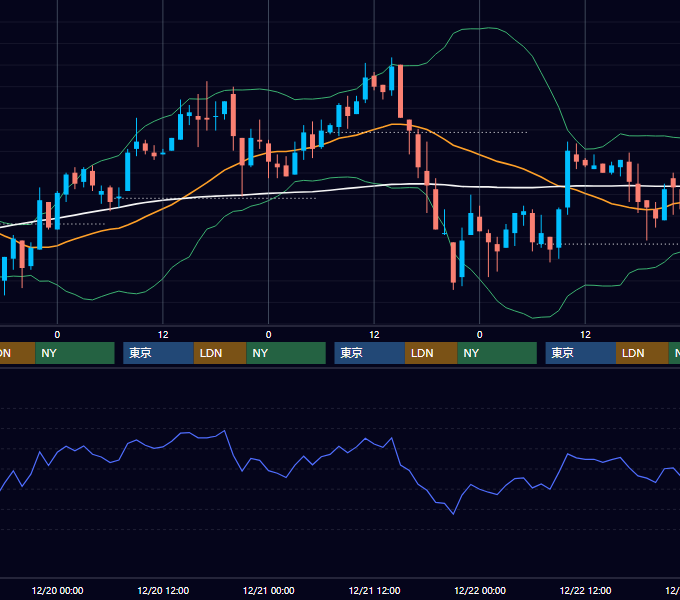The height and width of the screenshot is (600, 680).
Task: Click the 12/20 12:00 date label
Action: pyautogui.click(x=163, y=590)
